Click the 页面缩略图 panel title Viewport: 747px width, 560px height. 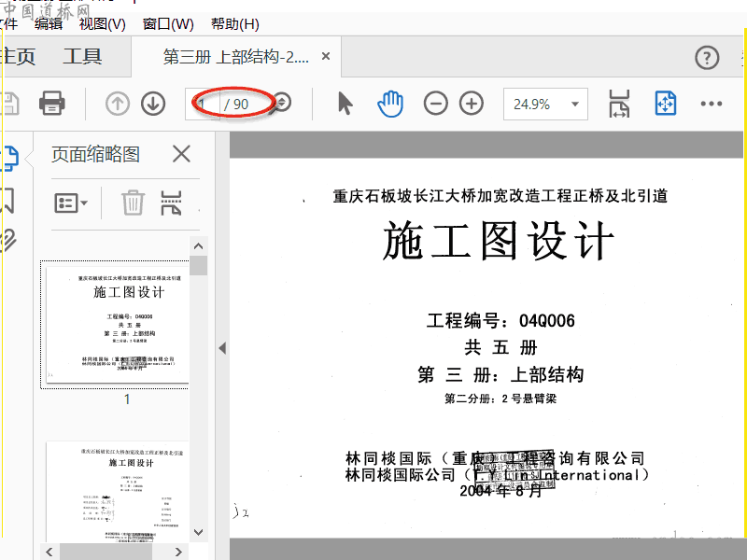click(x=95, y=154)
